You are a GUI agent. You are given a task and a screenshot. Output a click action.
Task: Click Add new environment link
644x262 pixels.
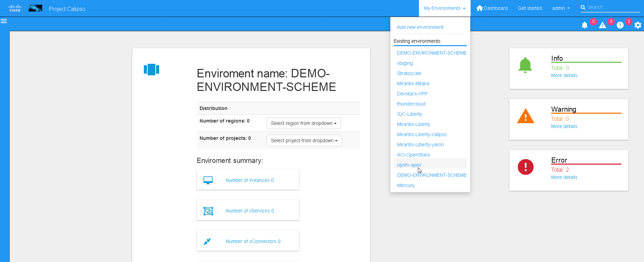(x=420, y=27)
